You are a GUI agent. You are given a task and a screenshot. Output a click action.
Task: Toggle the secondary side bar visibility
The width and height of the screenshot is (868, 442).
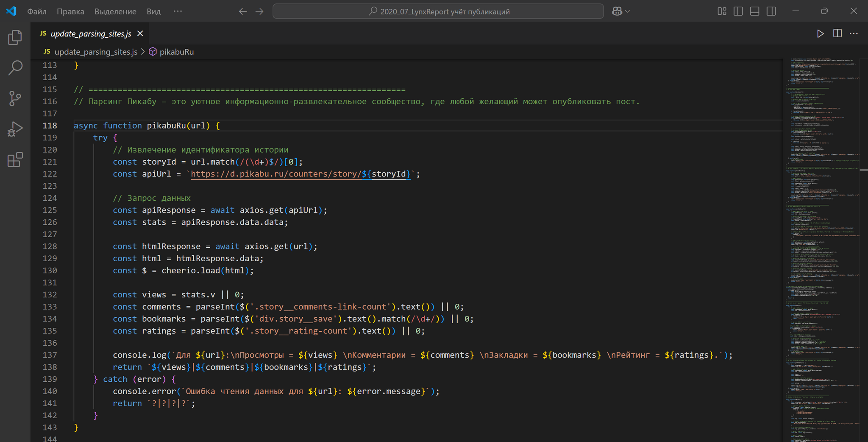[x=771, y=11]
